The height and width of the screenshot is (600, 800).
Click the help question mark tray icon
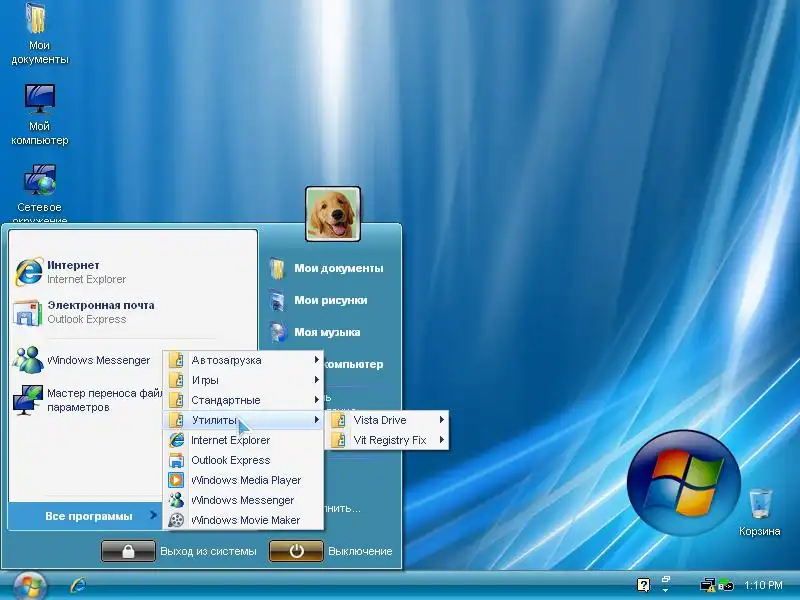click(643, 585)
